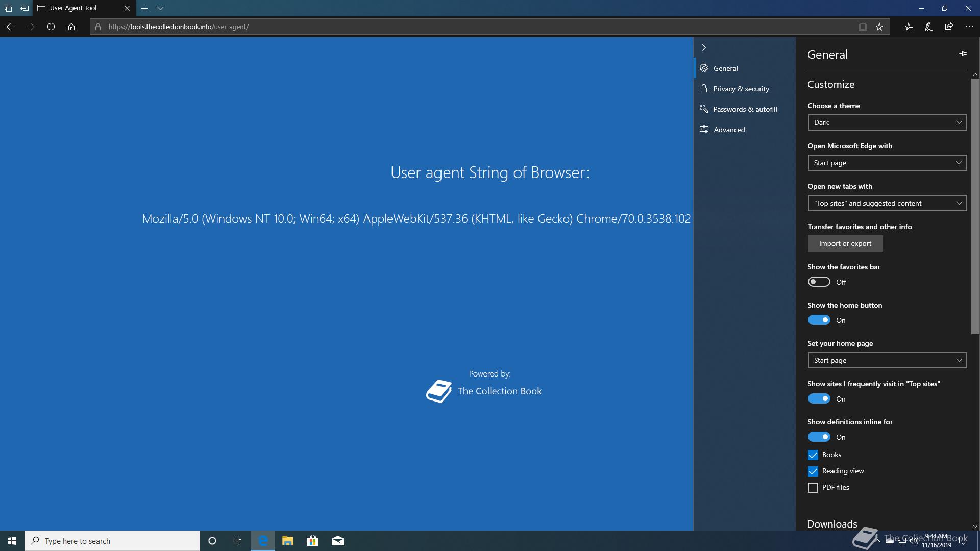The image size is (980, 551).
Task: Click the Add notes pen icon
Action: [929, 27]
